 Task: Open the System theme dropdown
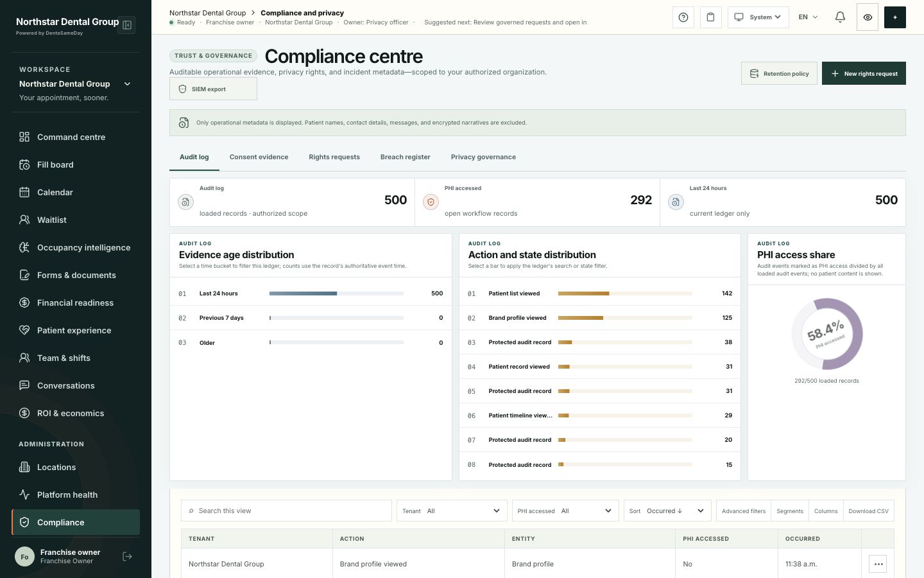point(758,17)
